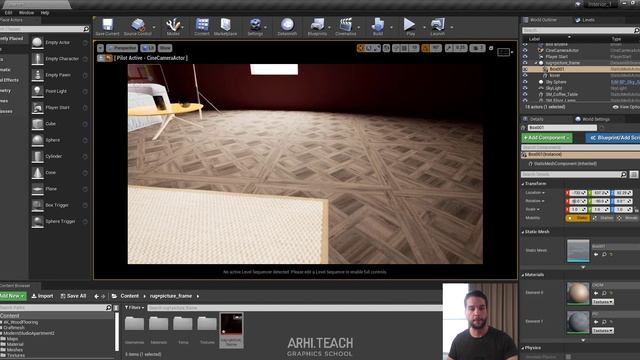Select the Empty Pawn actor icon
Viewport: 640px width, 360px height.
pyautogui.click(x=38, y=75)
